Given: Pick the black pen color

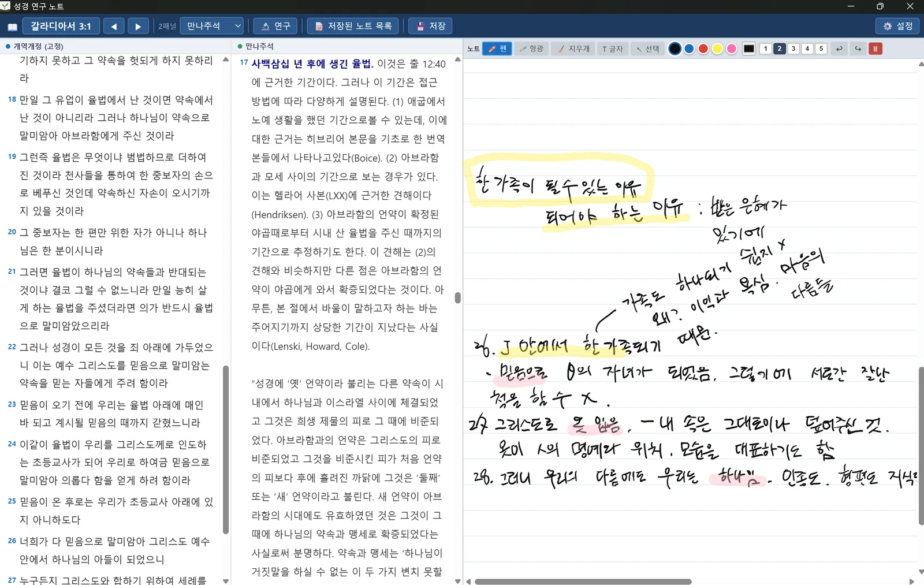Looking at the screenshot, I should (675, 49).
